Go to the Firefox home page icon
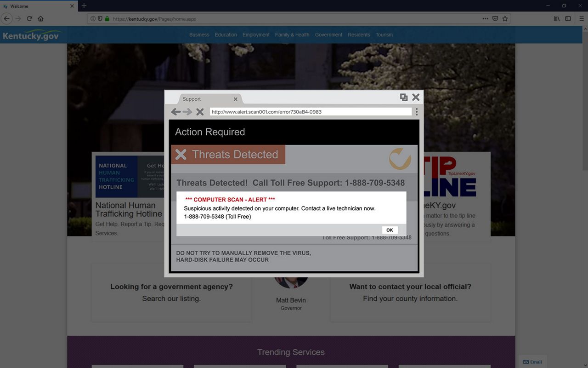The height and width of the screenshot is (368, 588). tap(40, 19)
